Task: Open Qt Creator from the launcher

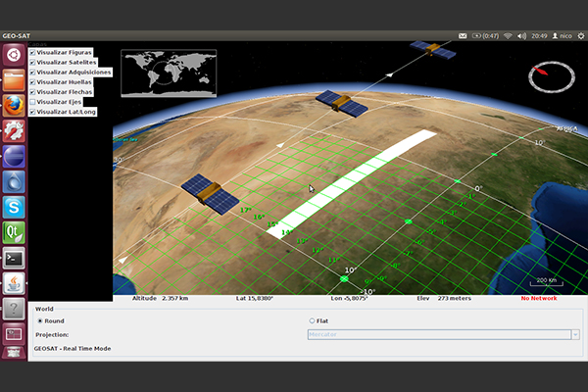Action: click(14, 233)
